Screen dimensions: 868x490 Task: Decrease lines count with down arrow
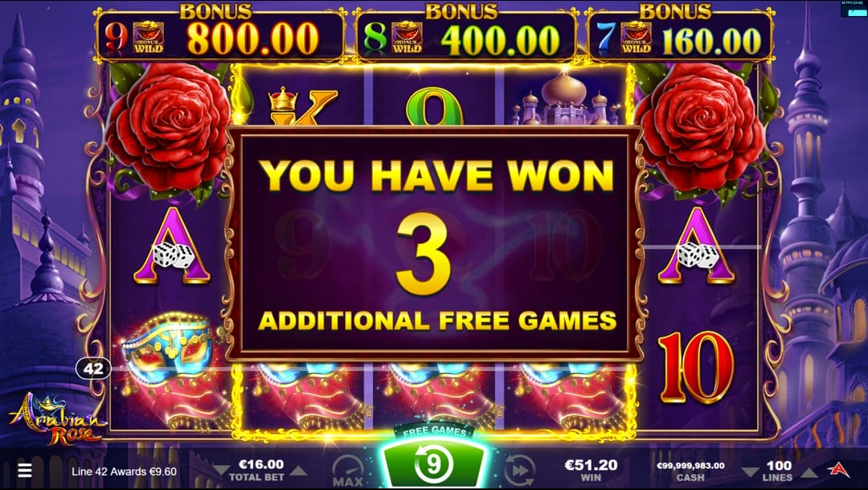[x=750, y=472]
